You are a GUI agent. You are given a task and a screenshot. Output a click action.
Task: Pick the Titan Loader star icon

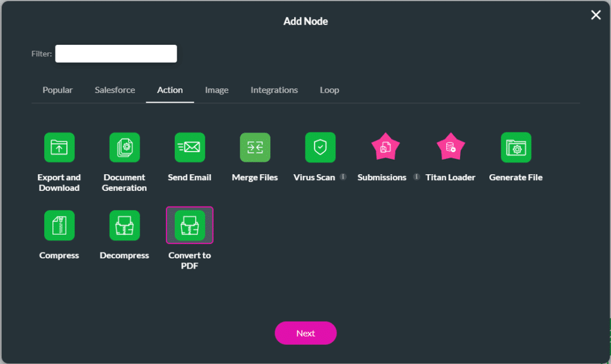coord(450,147)
